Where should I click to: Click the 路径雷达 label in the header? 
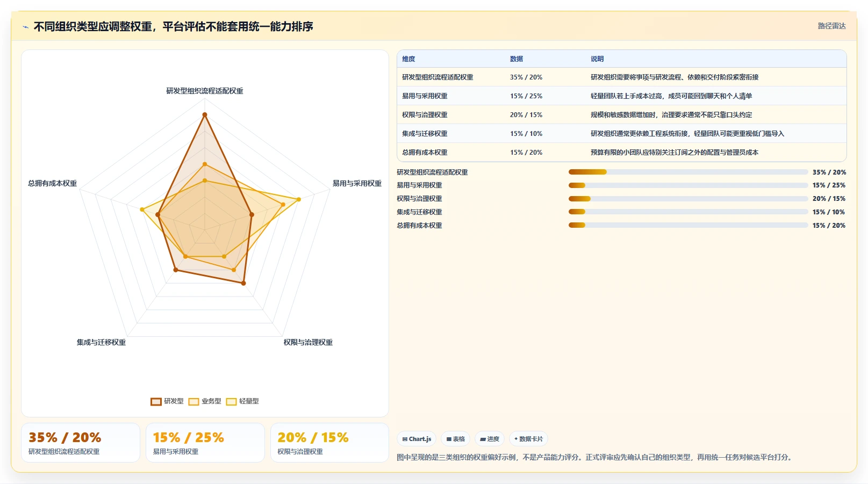[831, 26]
